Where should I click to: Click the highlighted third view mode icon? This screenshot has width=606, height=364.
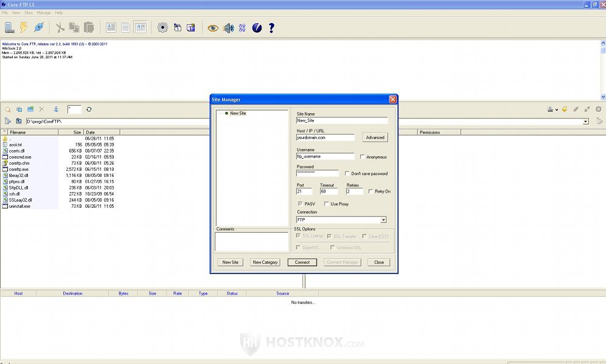141,27
